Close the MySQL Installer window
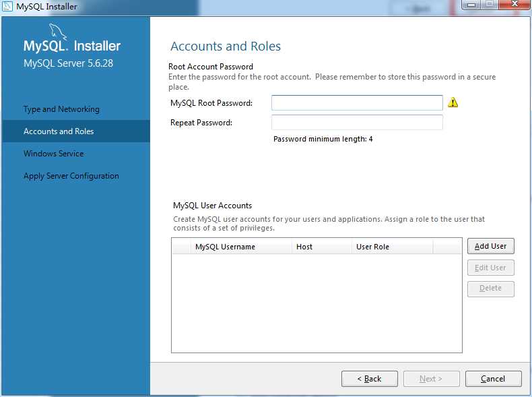532x397 pixels. coord(514,4)
